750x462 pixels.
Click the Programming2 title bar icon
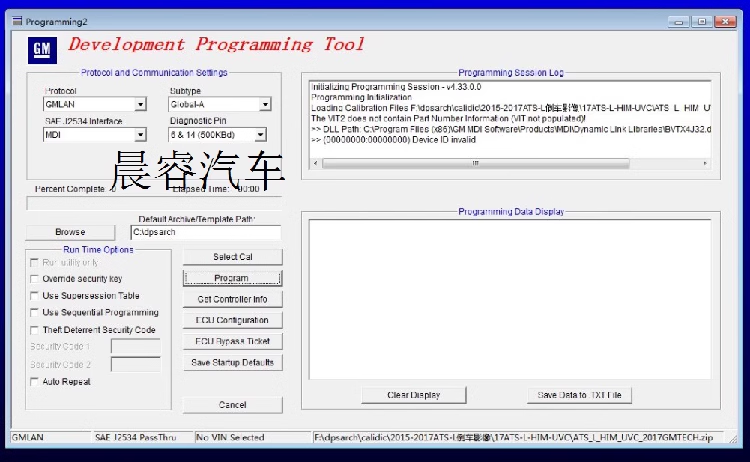pyautogui.click(x=17, y=21)
